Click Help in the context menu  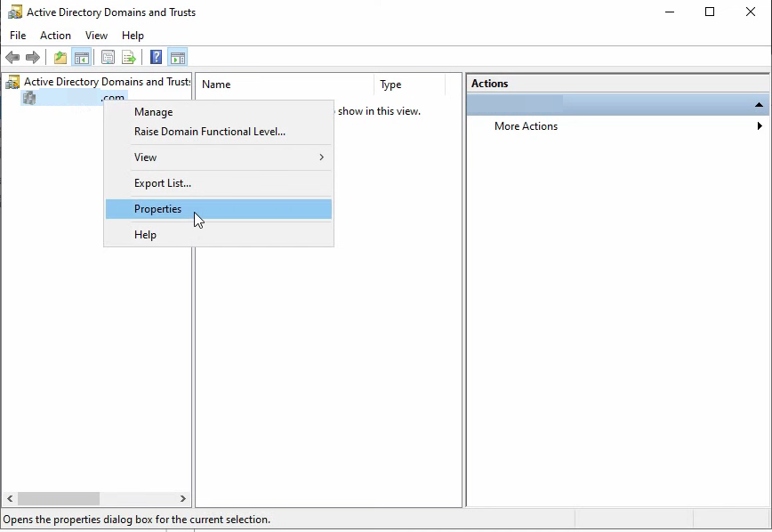(x=219, y=235)
